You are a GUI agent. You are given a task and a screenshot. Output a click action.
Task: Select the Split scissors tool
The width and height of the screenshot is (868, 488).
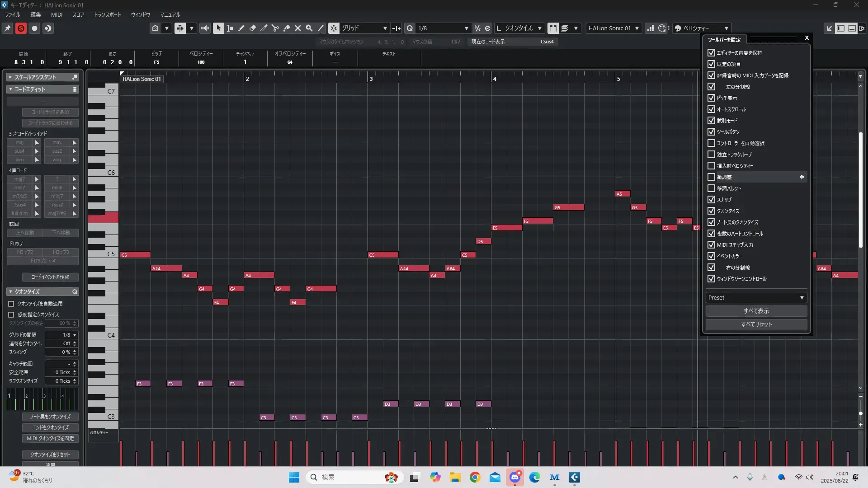pos(275,28)
